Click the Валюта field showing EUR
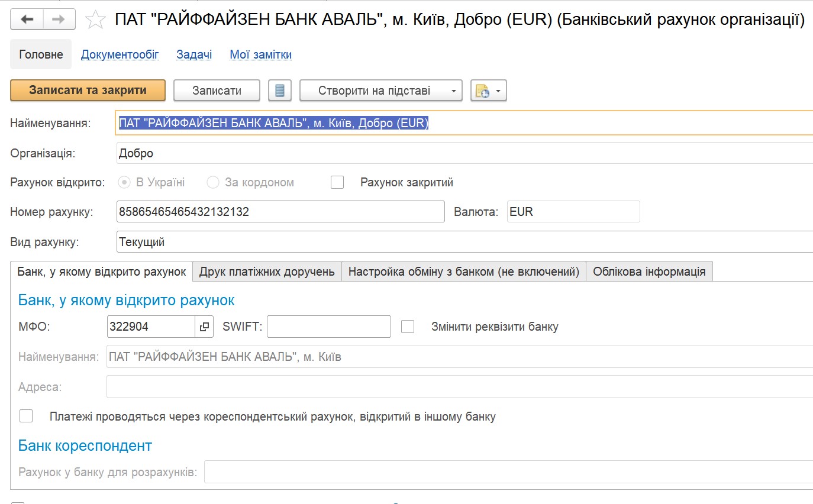This screenshot has height=504, width=813. click(573, 211)
